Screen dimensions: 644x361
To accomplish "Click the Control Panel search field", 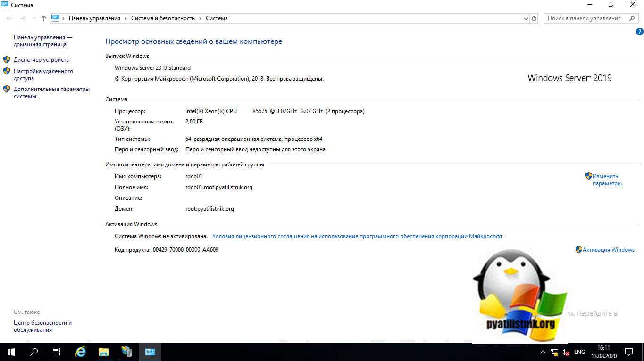I will pyautogui.click(x=585, y=18).
